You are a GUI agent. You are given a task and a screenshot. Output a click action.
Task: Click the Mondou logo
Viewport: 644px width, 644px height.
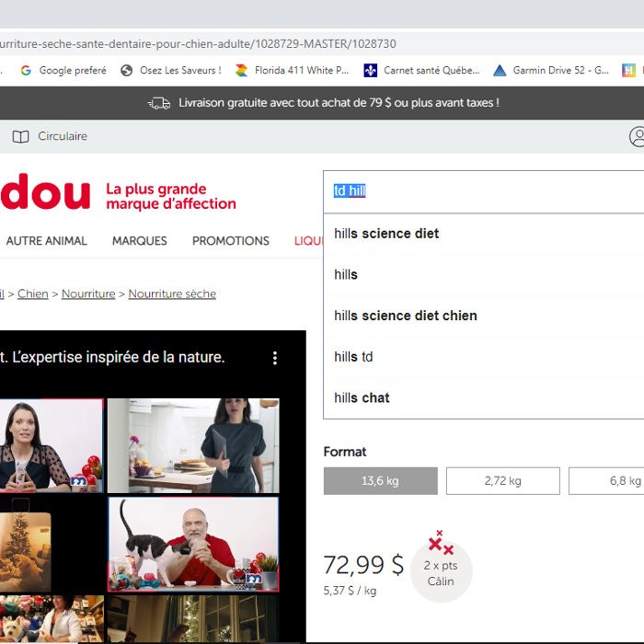pos(45,191)
